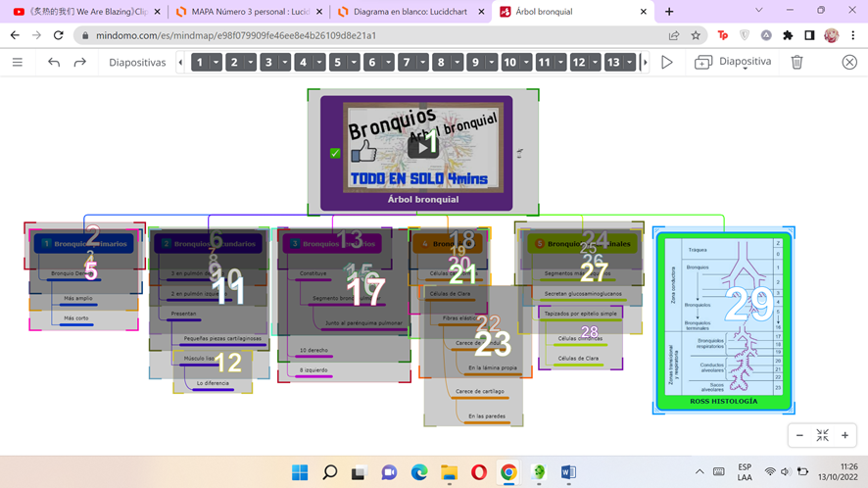Open dropdown arrow of slide 10
Screen dimensions: 868x488
tap(526, 62)
